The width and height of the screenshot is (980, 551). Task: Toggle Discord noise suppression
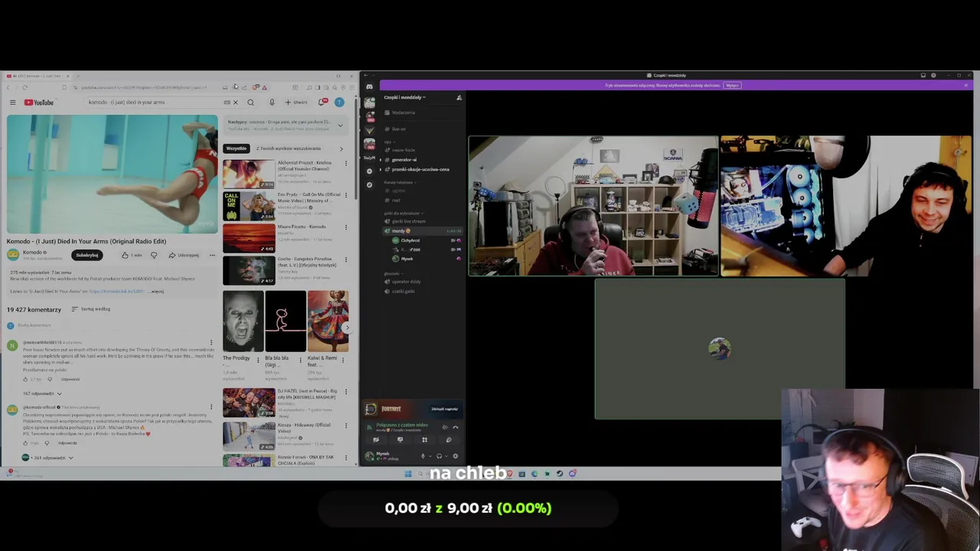pyautogui.click(x=445, y=428)
